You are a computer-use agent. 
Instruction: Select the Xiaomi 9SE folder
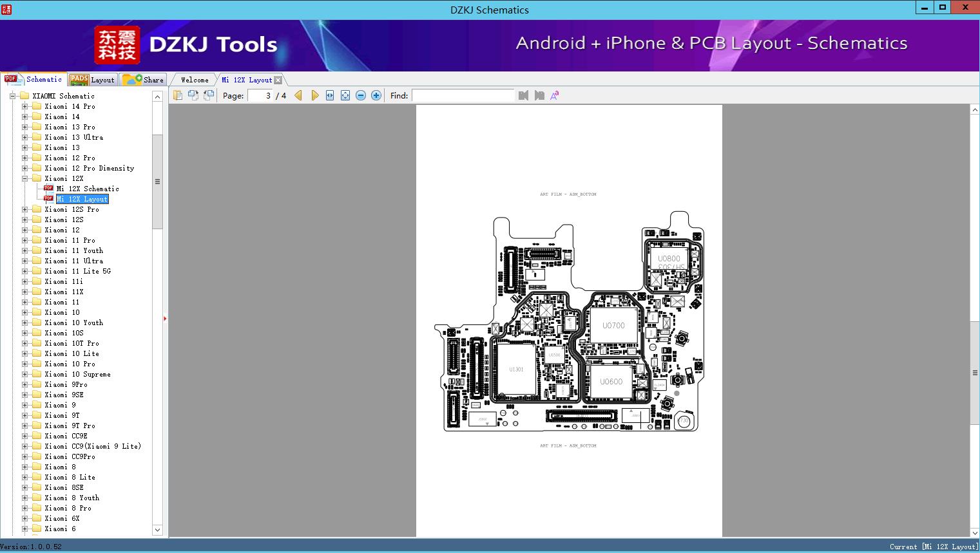[64, 395]
